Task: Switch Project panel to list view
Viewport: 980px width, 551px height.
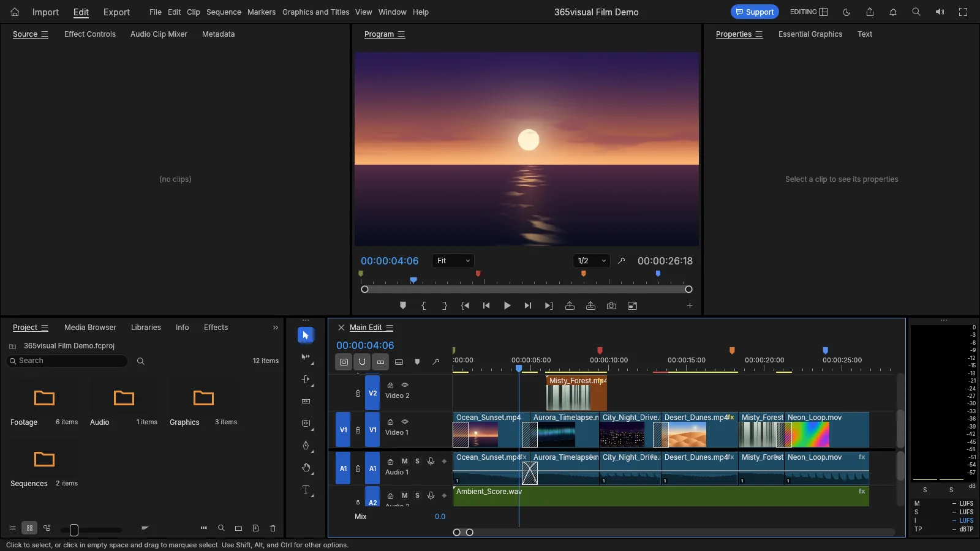Action: point(12,528)
